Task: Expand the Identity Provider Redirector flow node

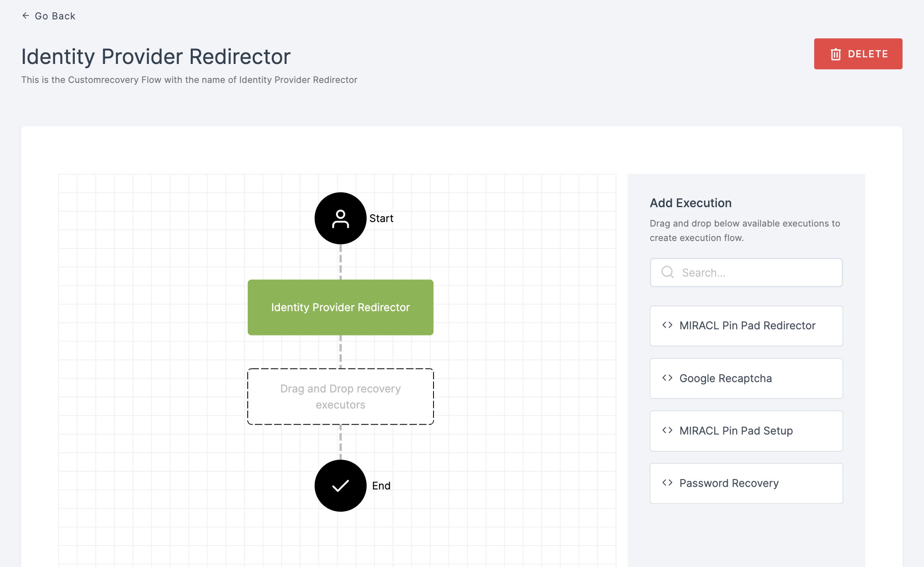Action: coord(341,307)
